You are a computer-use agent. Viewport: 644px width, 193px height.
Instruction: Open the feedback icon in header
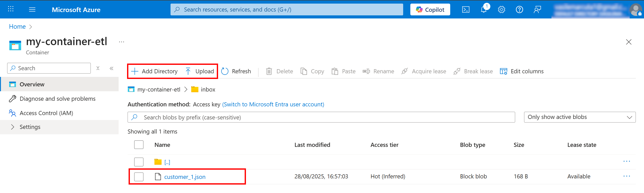click(537, 9)
